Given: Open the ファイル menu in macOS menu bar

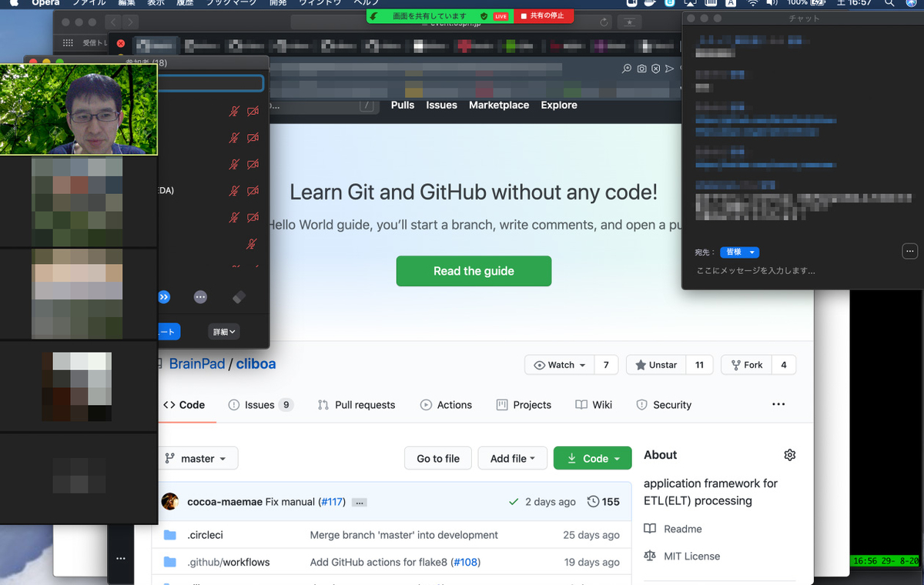Looking at the screenshot, I should [89, 4].
